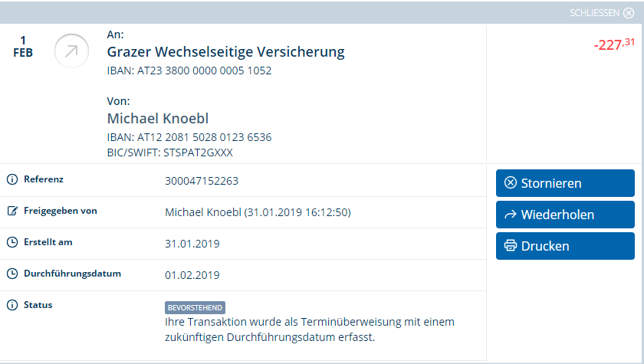Click the printer icon on Drucken button

(x=511, y=246)
